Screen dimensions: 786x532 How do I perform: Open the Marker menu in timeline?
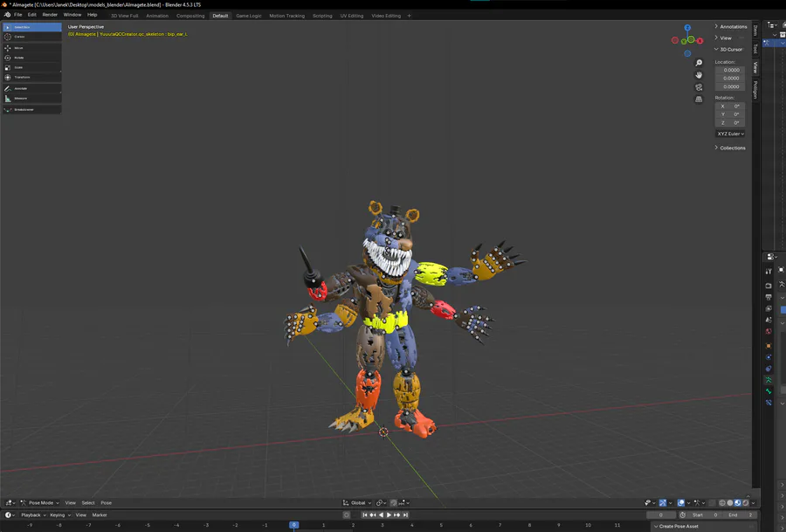pyautogui.click(x=100, y=515)
